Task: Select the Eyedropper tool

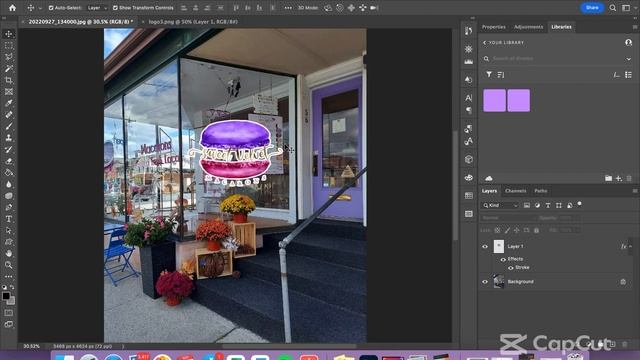Action: tap(9, 103)
